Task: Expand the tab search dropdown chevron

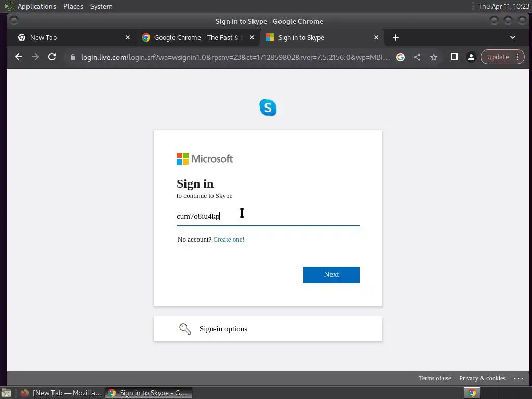Action: coord(513,37)
